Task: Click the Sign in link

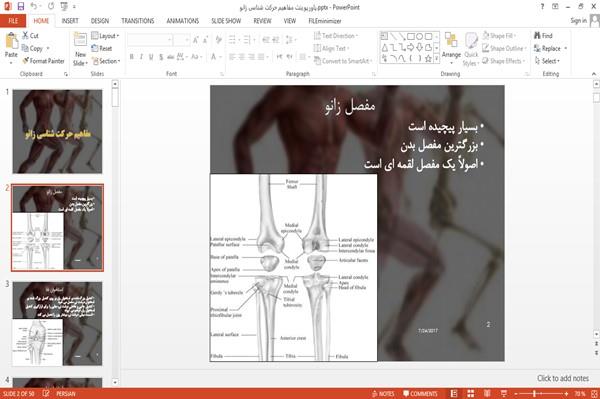Action: [x=578, y=21]
